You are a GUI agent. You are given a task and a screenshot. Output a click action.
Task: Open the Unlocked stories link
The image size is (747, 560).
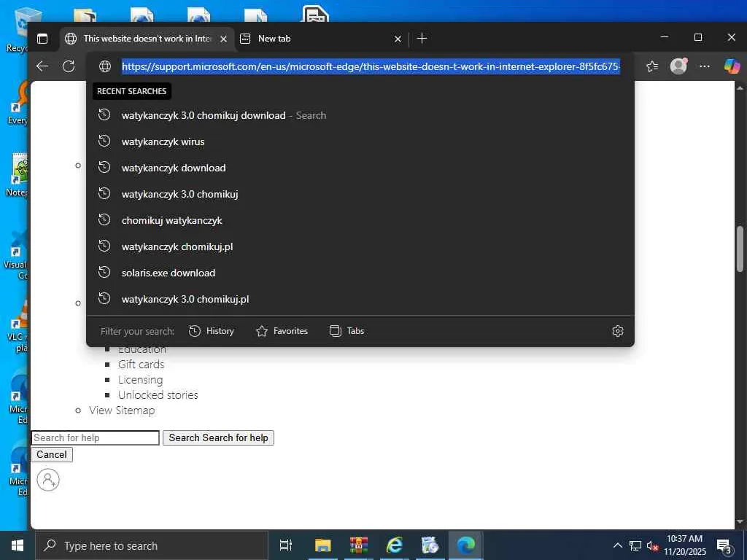(158, 394)
